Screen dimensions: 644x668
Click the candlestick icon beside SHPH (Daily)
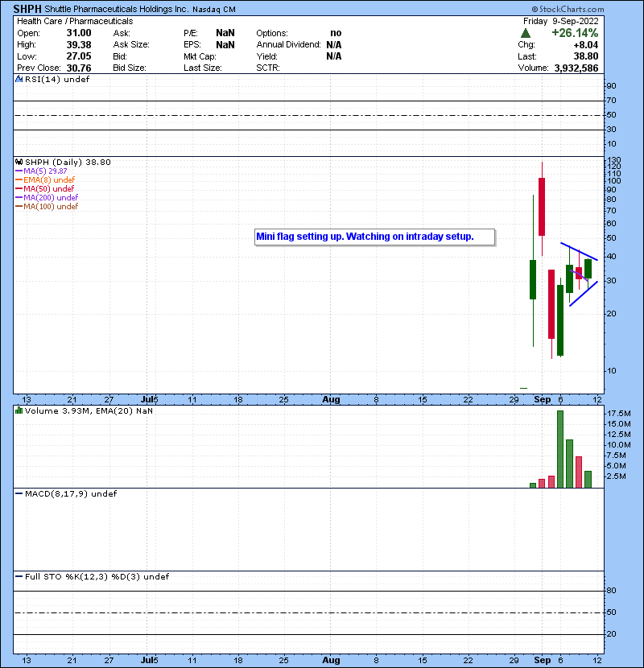(x=19, y=162)
